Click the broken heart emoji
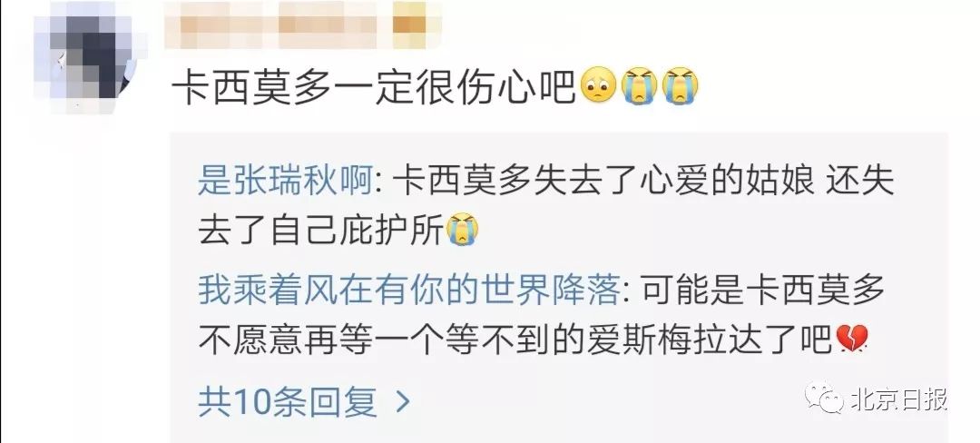The height and width of the screenshot is (443, 980). (x=852, y=340)
